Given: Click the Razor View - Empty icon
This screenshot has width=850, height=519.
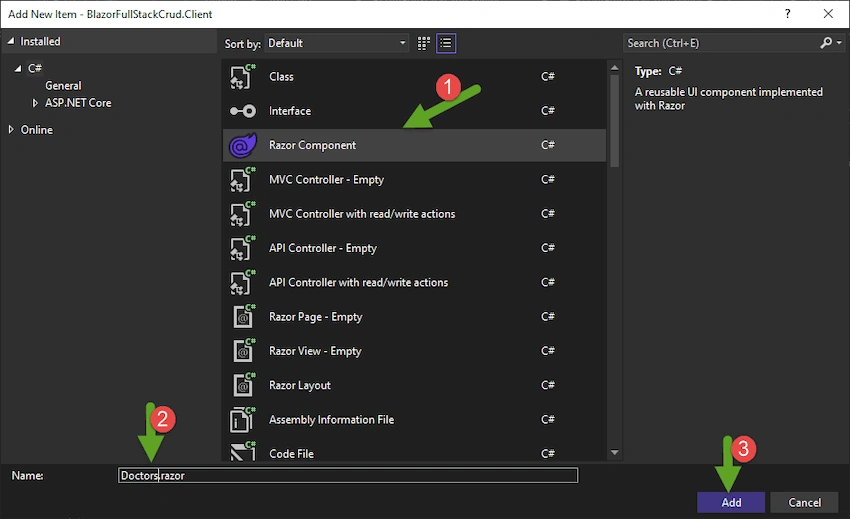Looking at the screenshot, I should [x=243, y=351].
